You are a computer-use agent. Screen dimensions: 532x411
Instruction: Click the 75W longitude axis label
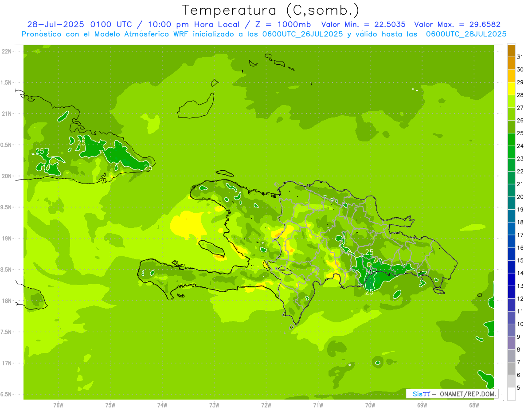point(110,405)
